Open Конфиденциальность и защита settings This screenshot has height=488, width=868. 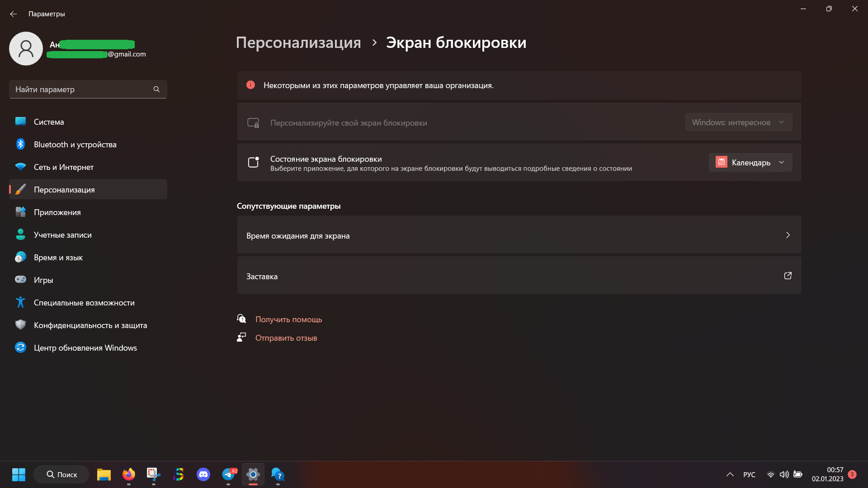[90, 325]
